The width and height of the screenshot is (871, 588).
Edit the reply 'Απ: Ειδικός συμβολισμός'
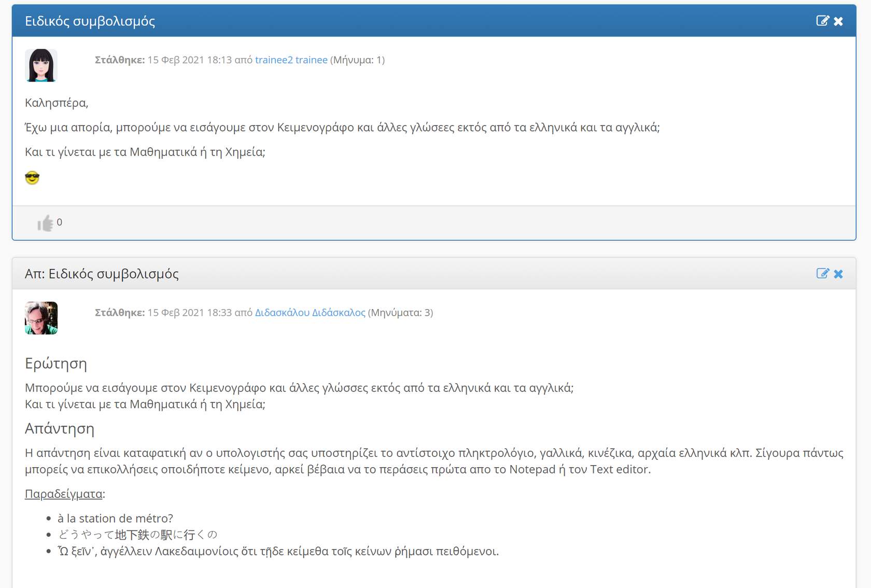tap(822, 273)
